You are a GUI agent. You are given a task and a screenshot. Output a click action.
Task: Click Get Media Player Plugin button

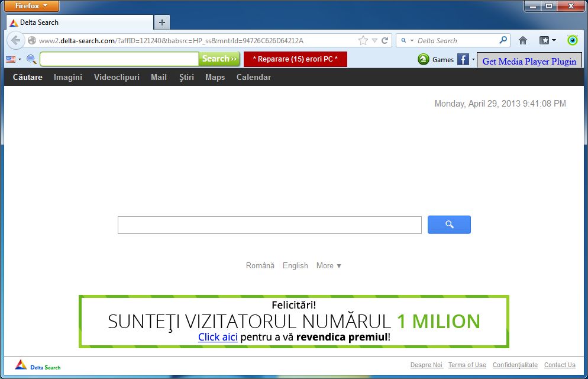(529, 61)
